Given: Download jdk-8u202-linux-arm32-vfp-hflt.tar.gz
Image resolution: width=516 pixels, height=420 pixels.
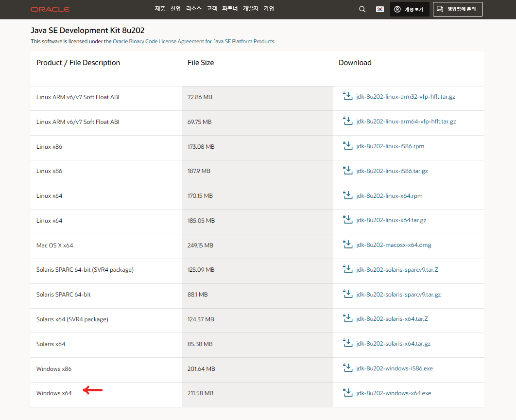Looking at the screenshot, I should 405,97.
